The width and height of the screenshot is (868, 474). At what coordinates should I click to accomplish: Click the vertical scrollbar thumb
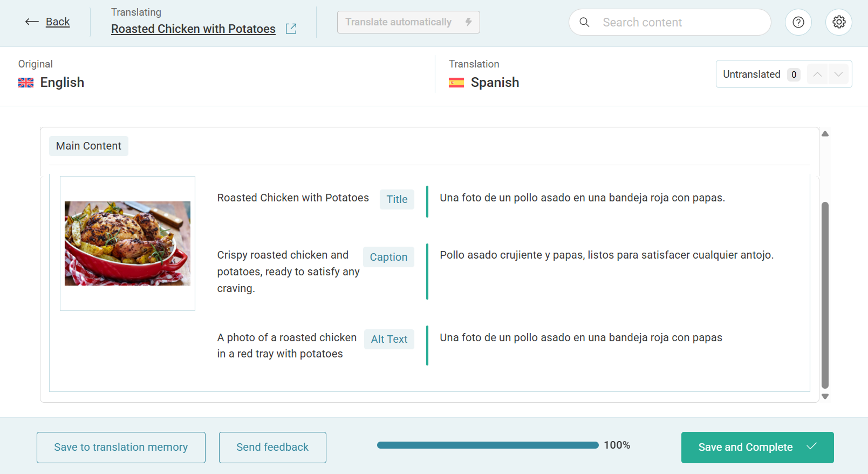coord(825,295)
